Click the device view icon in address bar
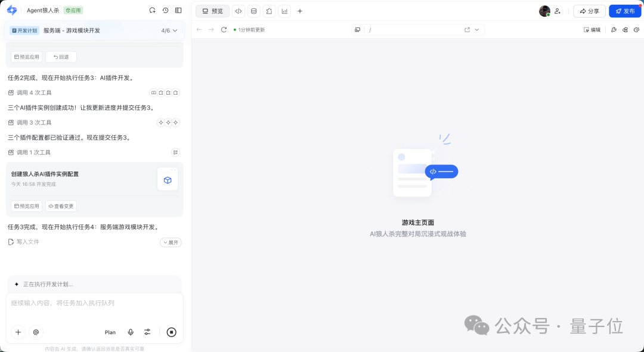 point(358,30)
